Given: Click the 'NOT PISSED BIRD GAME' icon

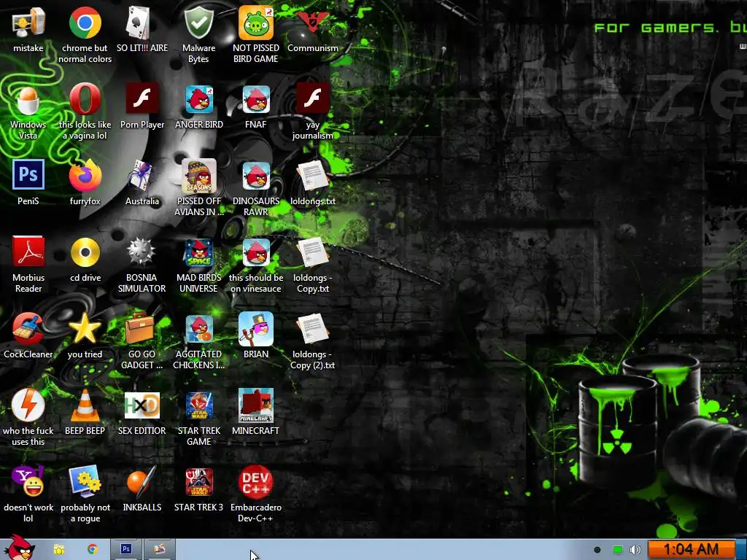Looking at the screenshot, I should pyautogui.click(x=256, y=23).
